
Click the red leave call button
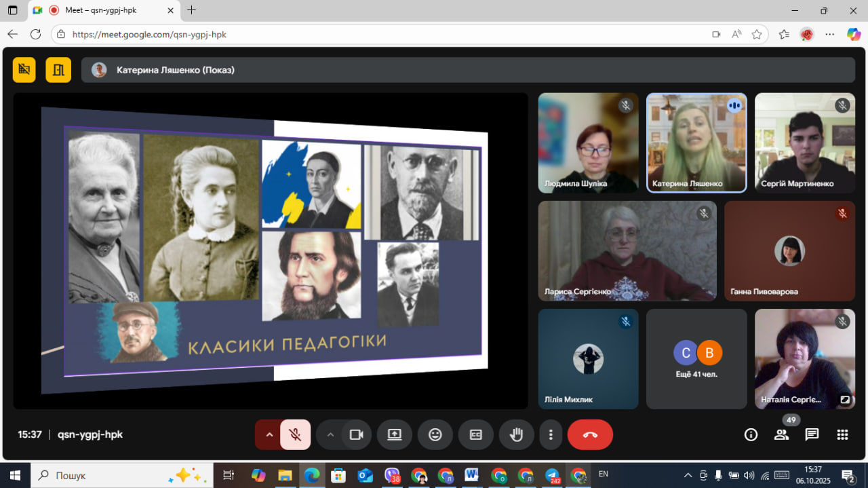(x=590, y=435)
